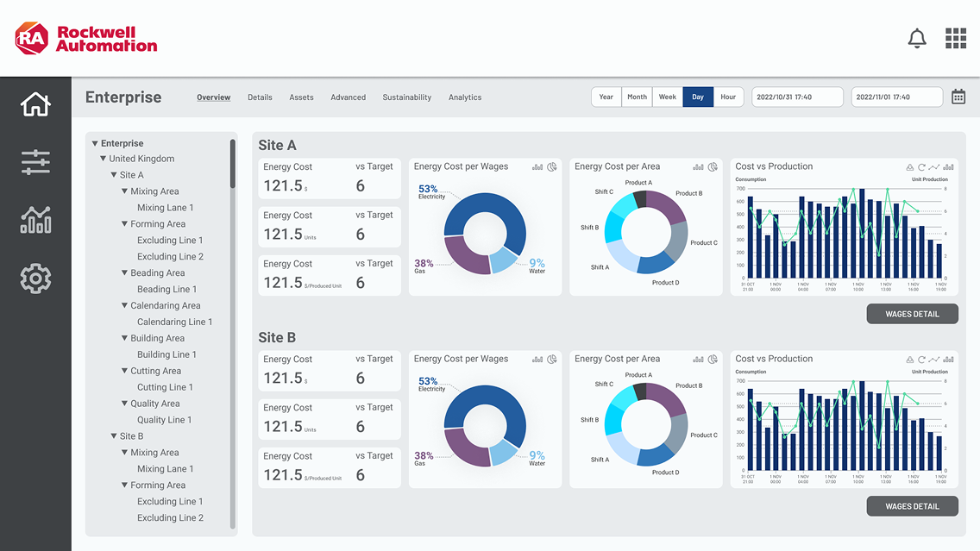Open the analytics chart sidebar icon
This screenshot has width=980, height=551.
35,220
